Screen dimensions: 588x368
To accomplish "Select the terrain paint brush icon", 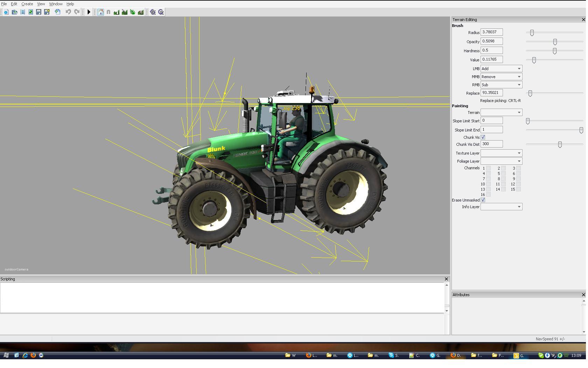I will 125,12.
